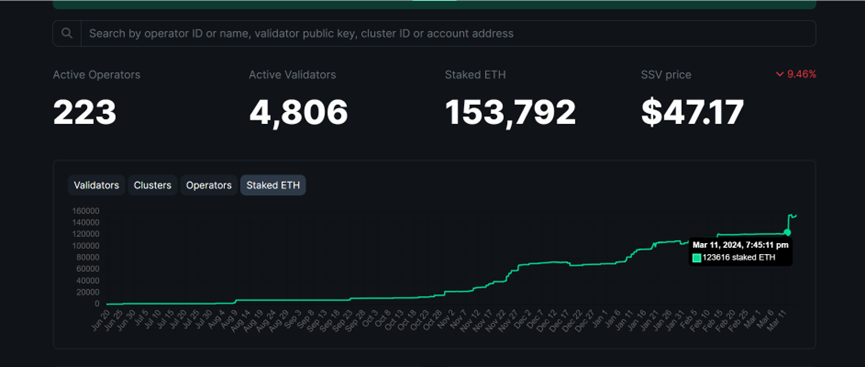Image resolution: width=865 pixels, height=367 pixels.
Task: Click the Jun 20 x-axis label
Action: click(x=100, y=320)
